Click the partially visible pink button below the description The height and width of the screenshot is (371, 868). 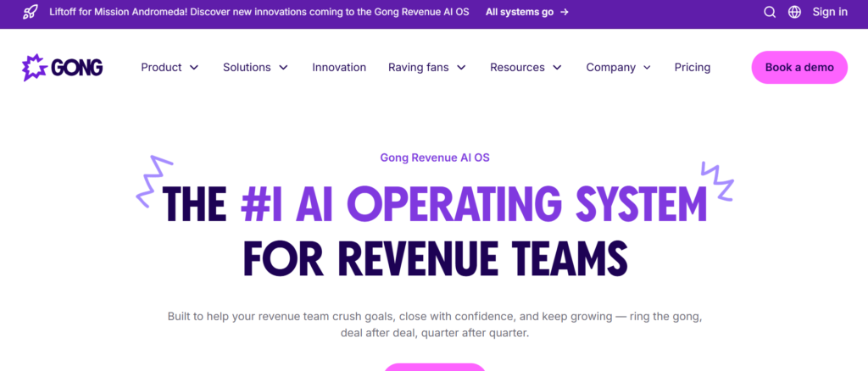434,367
